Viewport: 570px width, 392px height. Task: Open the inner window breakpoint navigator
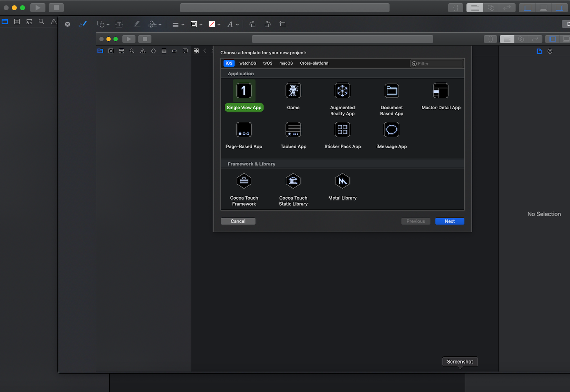click(174, 51)
